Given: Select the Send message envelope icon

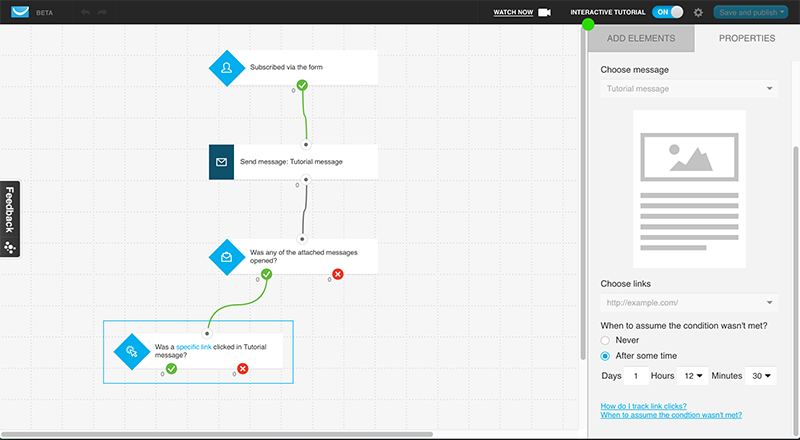Looking at the screenshot, I should click(x=221, y=162).
